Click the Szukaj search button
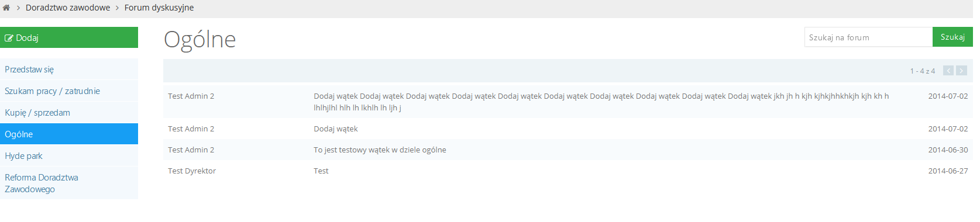Image resolution: width=980 pixels, height=222 pixels. point(953,37)
